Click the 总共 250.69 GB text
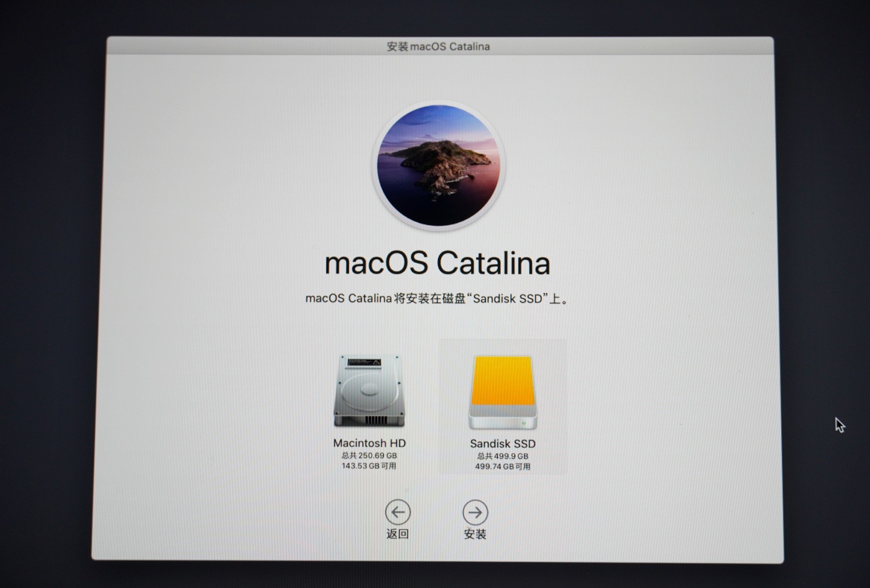 coord(369,456)
